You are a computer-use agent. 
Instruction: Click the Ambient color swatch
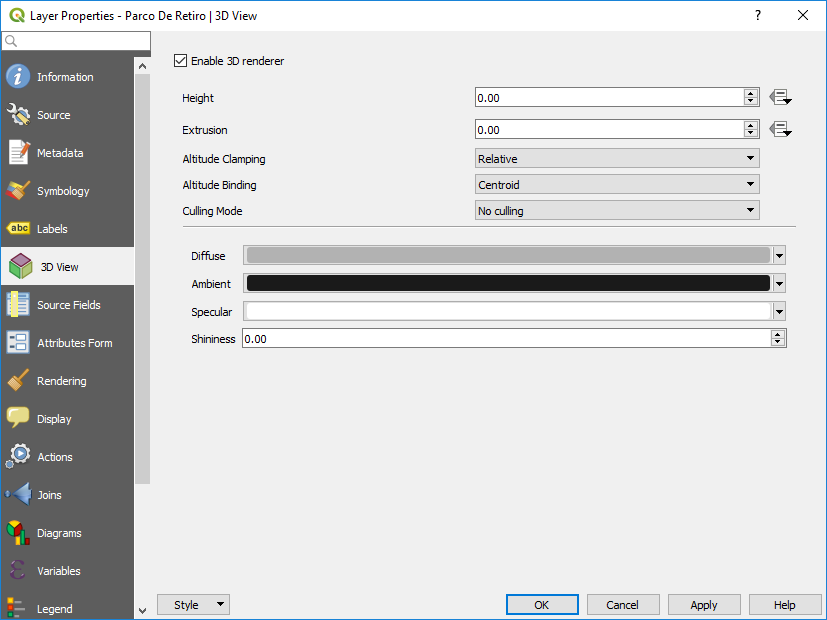(x=508, y=284)
